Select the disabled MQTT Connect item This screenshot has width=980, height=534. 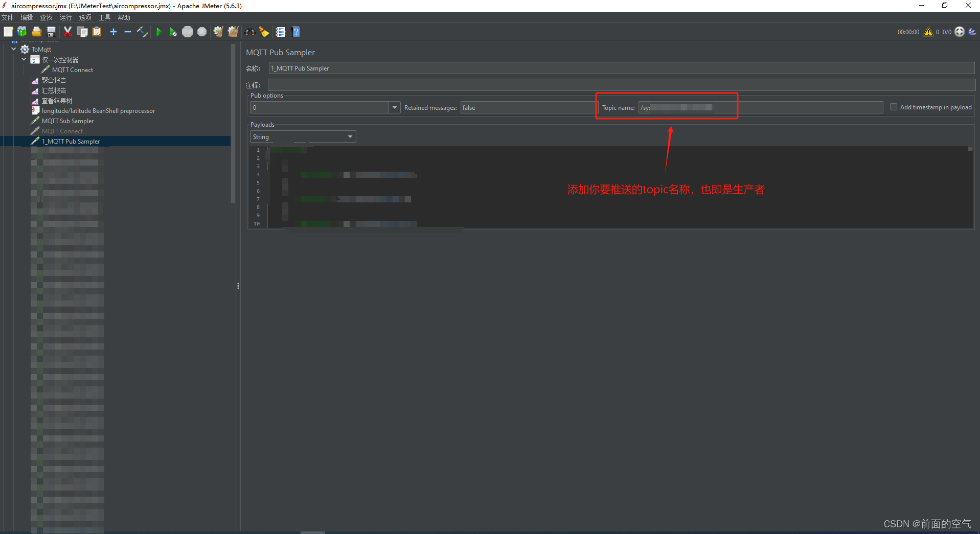pyautogui.click(x=62, y=131)
